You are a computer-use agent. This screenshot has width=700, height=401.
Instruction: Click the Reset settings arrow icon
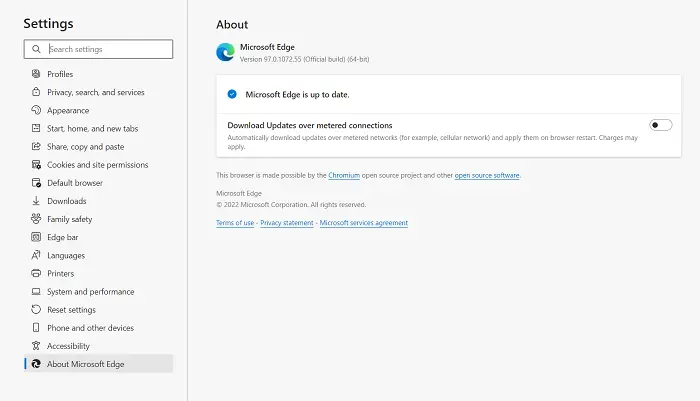point(36,309)
